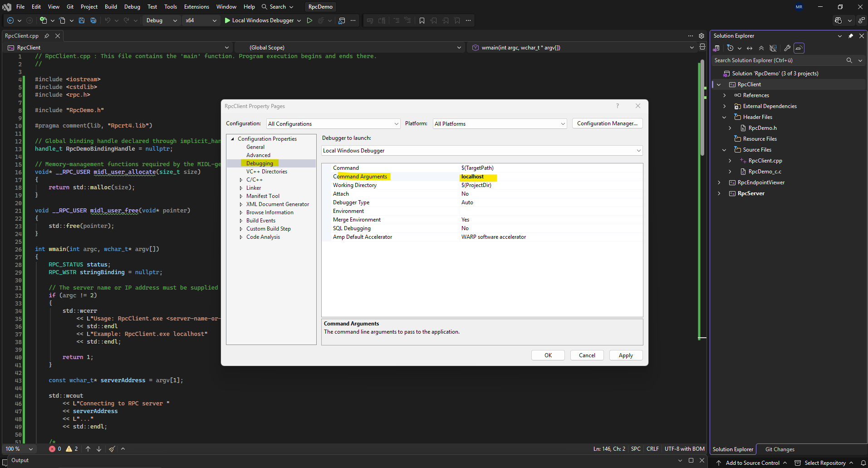This screenshot has height=468, width=868.
Task: Expand the Build Events property node
Action: [x=241, y=221]
